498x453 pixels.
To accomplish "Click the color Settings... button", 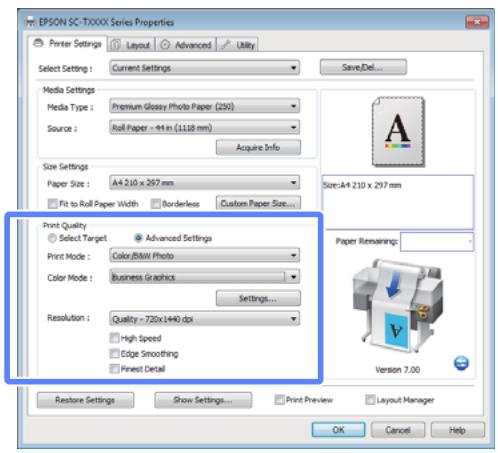I will 258,298.
